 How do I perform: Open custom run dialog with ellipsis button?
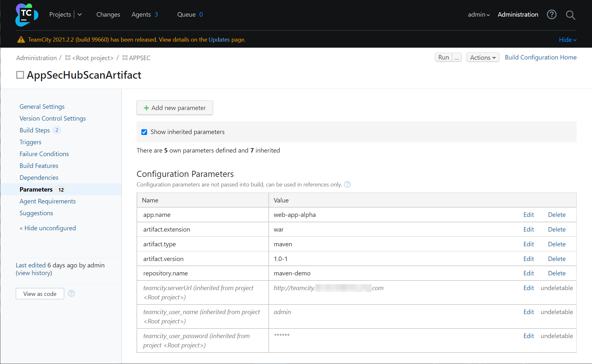457,57
